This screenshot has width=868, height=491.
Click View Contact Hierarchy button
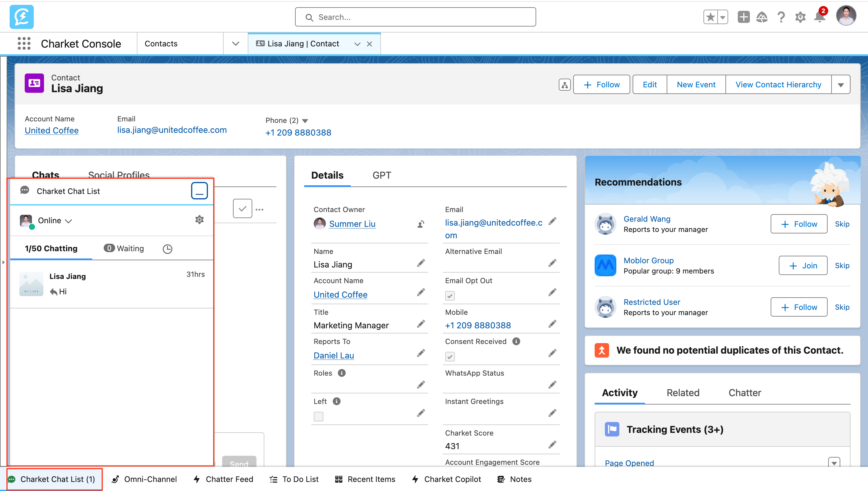[778, 85]
